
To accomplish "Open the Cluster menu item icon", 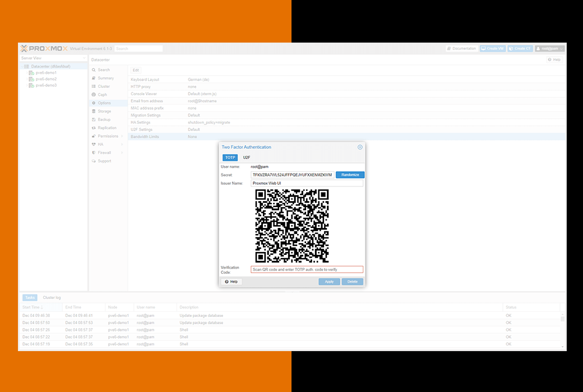I will click(94, 86).
